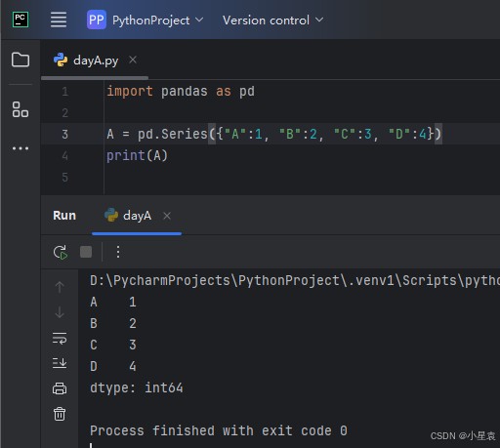Close the dayA run tab
The image size is (500, 448).
(x=167, y=216)
